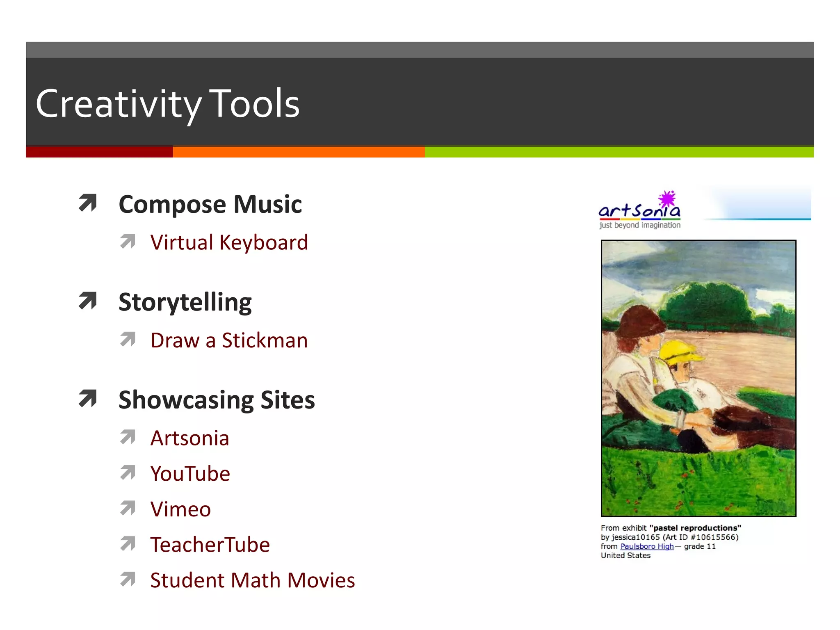Click the 'just beyond imagination' tagline
Image resolution: width=840 pixels, height=630 pixels.
(x=640, y=225)
